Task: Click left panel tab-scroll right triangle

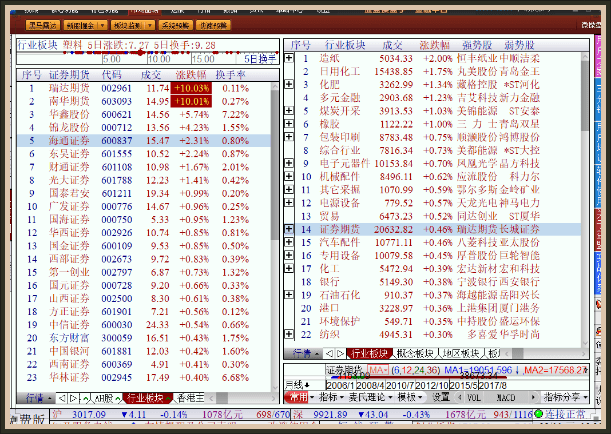Action: click(x=73, y=398)
